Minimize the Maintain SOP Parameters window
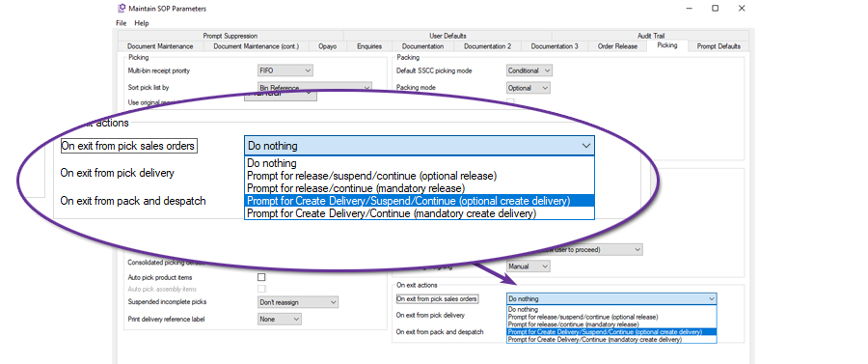Screen dimensions: 868x364 690,9
